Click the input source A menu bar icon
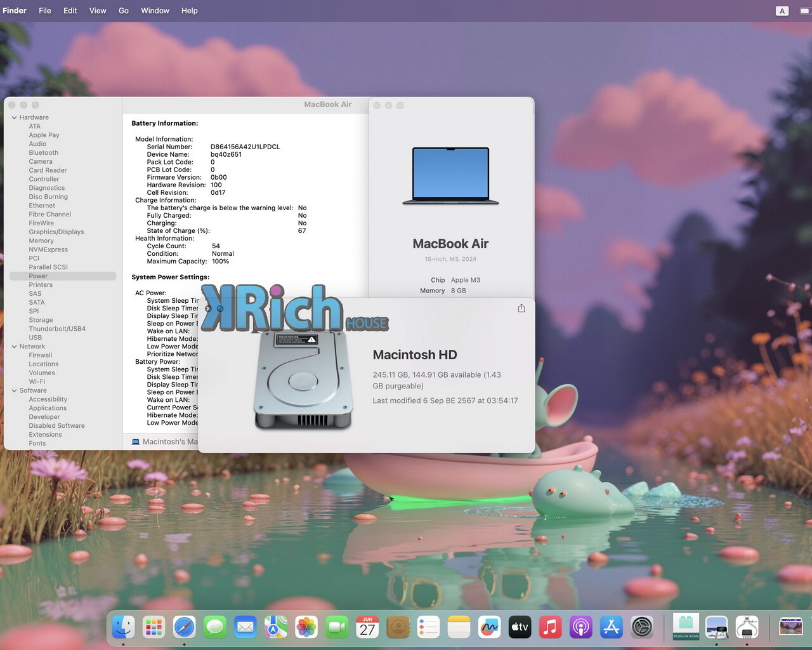This screenshot has height=650, width=812. click(x=782, y=11)
